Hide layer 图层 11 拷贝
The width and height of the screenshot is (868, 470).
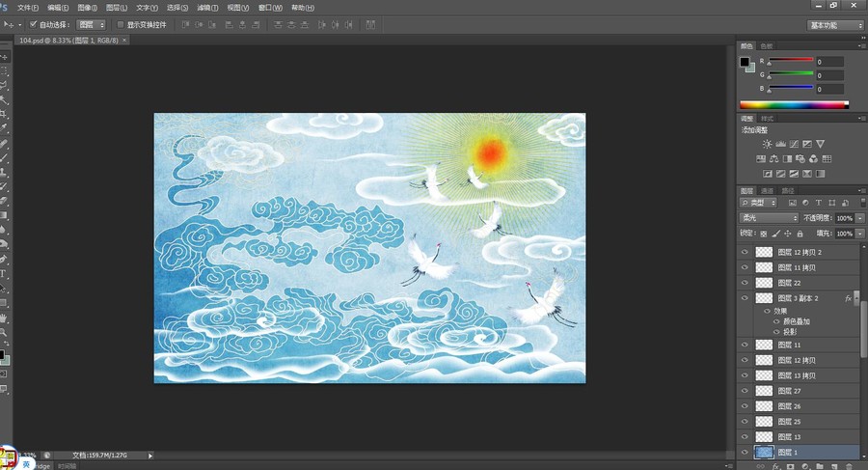point(745,267)
